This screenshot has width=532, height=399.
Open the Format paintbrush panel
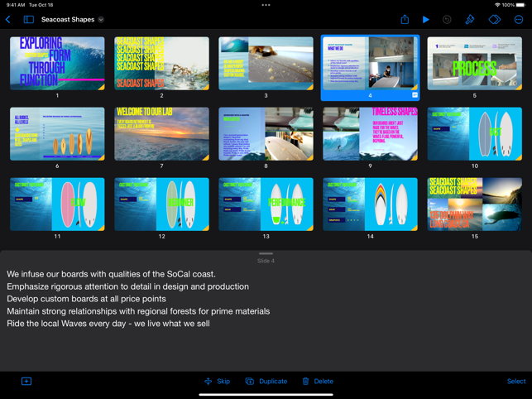[x=470, y=19]
